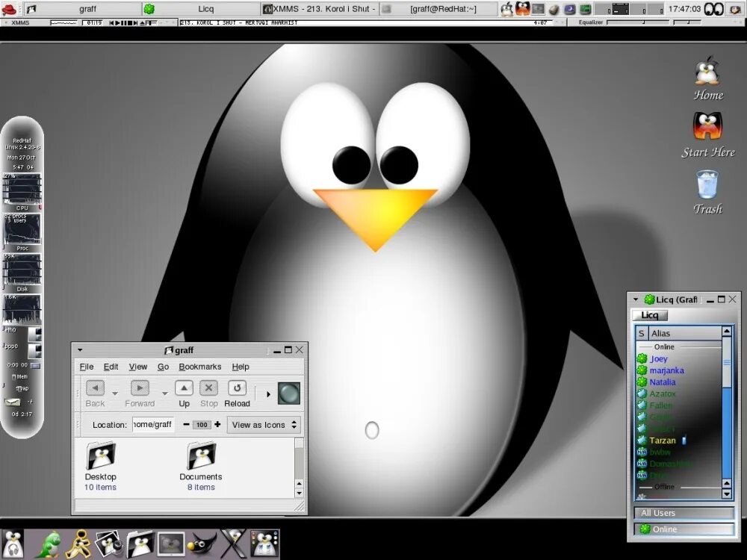
Task: Open the Home desktop icon
Action: tap(708, 78)
